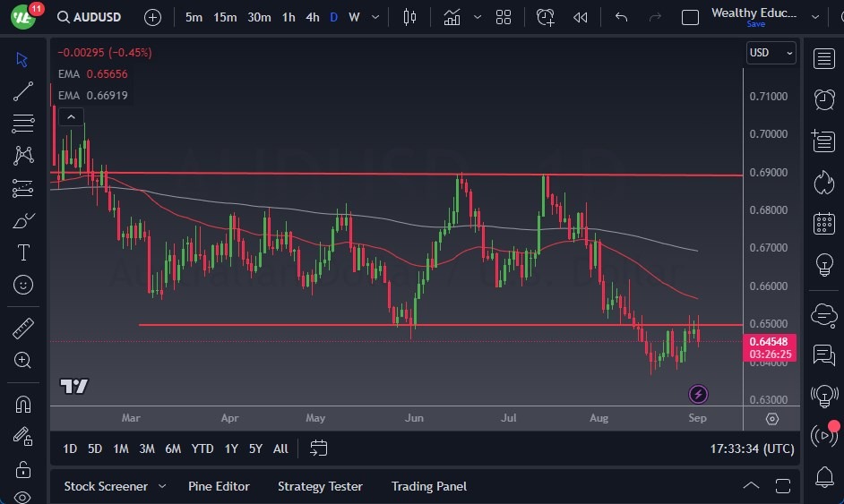Image resolution: width=844 pixels, height=504 pixels.
Task: Toggle the magnet snap mode
Action: tap(23, 404)
